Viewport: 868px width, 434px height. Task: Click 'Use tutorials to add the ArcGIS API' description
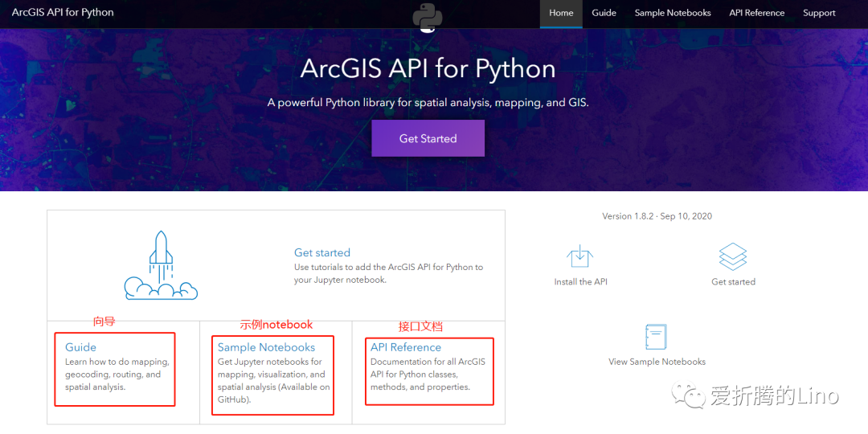tap(389, 273)
